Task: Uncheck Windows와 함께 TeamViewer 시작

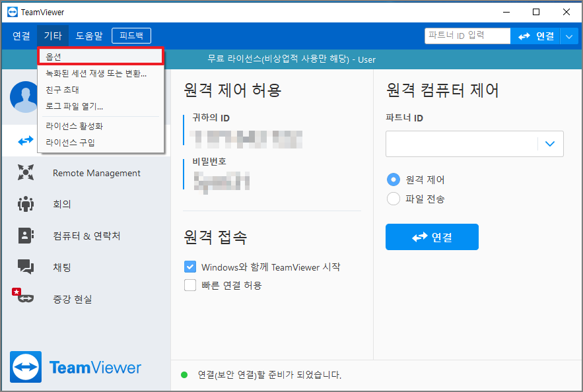Action: coord(190,267)
